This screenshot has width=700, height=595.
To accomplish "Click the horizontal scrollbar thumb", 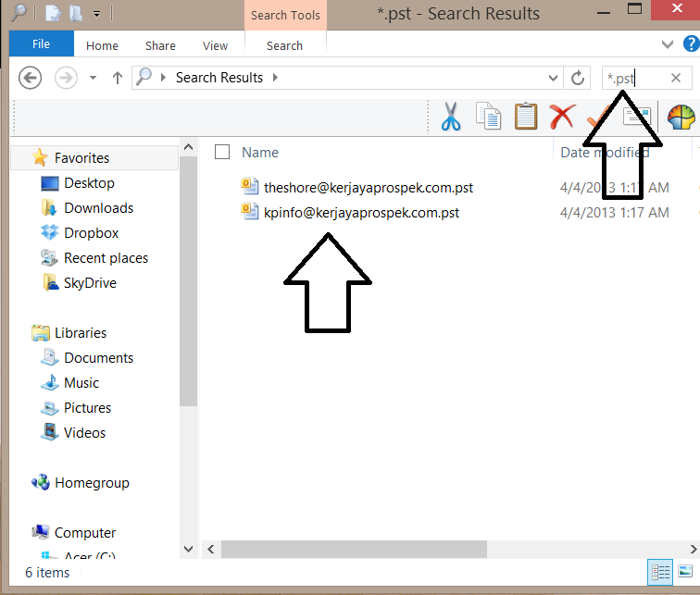I will point(354,549).
